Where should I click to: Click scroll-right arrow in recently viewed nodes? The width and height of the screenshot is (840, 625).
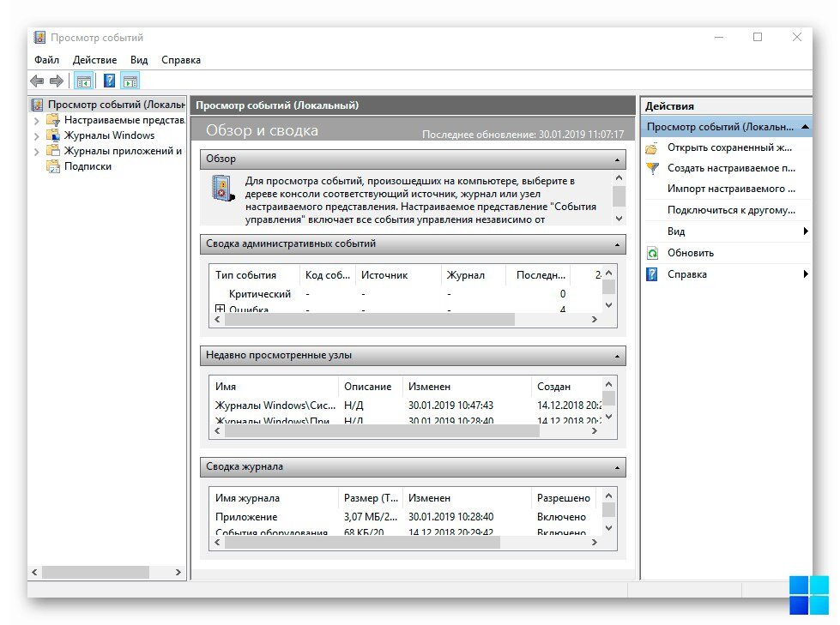[x=594, y=430]
